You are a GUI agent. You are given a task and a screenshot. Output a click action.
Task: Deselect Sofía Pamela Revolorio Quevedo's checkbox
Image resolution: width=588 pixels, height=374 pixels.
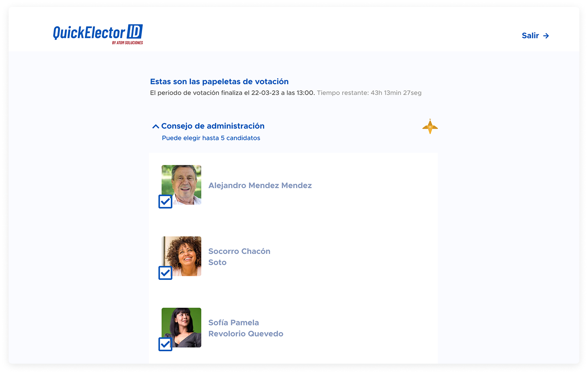(165, 344)
